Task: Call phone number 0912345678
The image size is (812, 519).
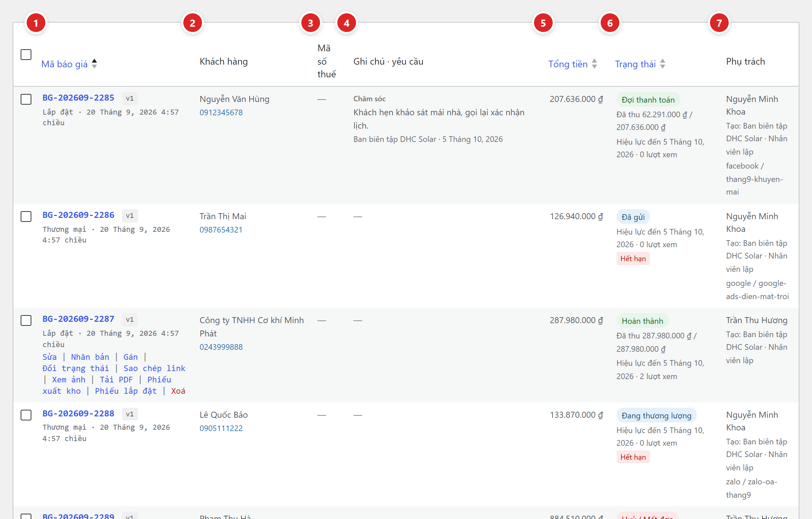Action: point(221,113)
